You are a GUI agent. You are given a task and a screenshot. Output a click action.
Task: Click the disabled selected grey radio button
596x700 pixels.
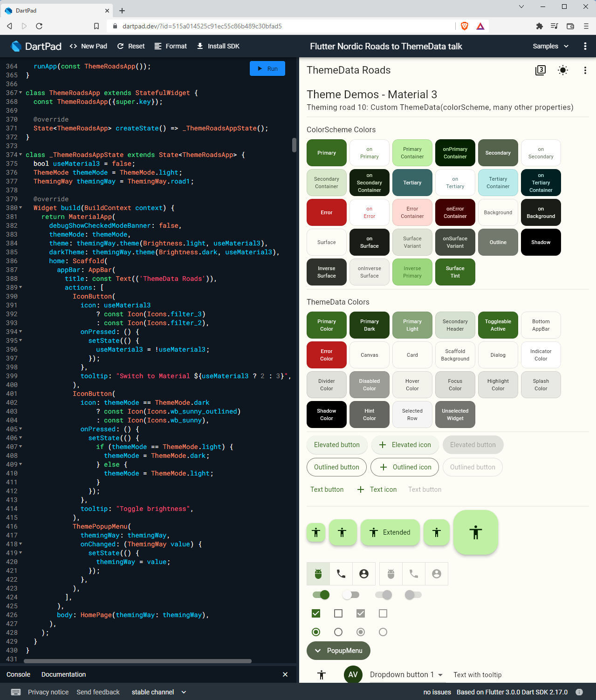click(x=361, y=632)
